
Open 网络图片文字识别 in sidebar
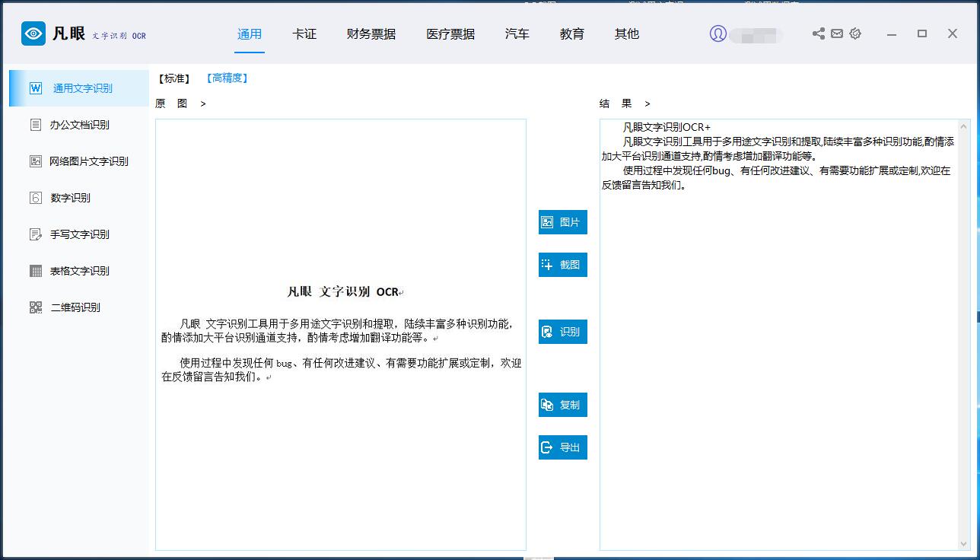[x=88, y=161]
